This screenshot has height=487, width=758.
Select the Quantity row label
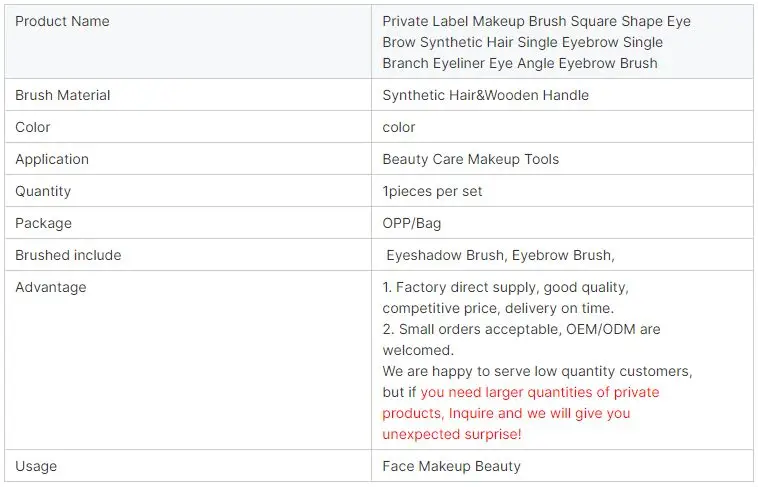43,191
